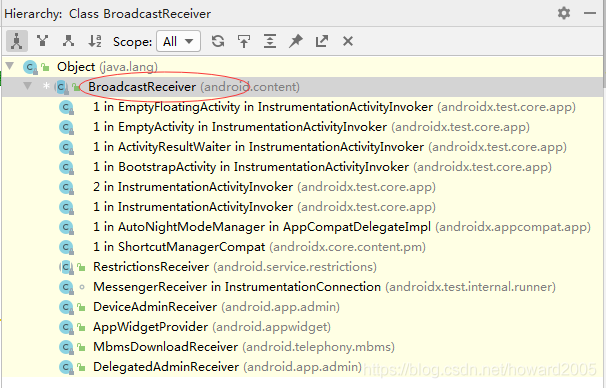
Task: Select 1 in ShortcutManagerCompat row
Action: 302,247
